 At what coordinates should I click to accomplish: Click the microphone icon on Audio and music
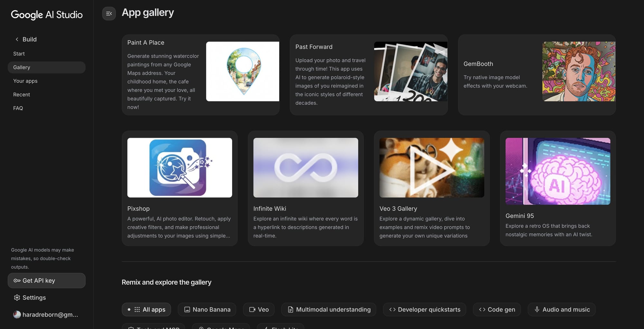click(x=536, y=309)
